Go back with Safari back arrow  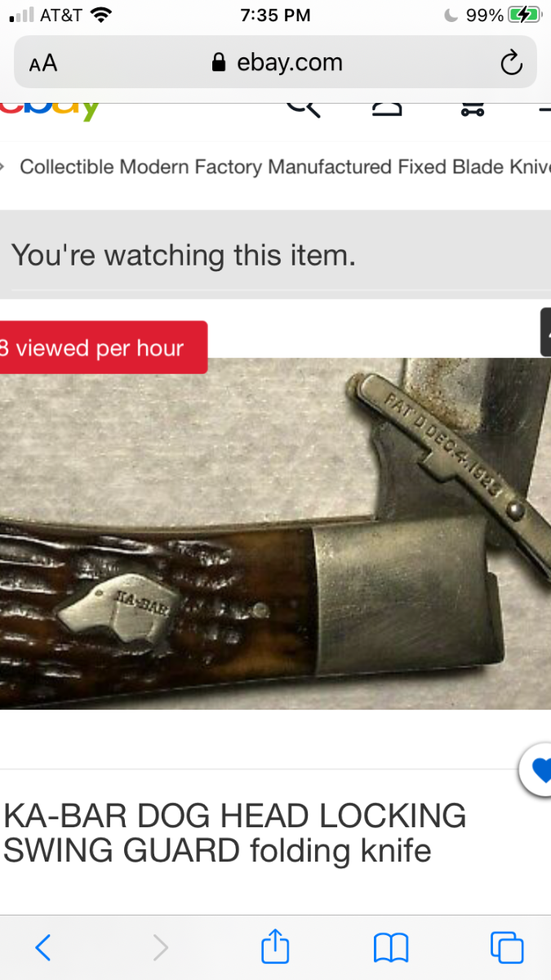(x=43, y=947)
